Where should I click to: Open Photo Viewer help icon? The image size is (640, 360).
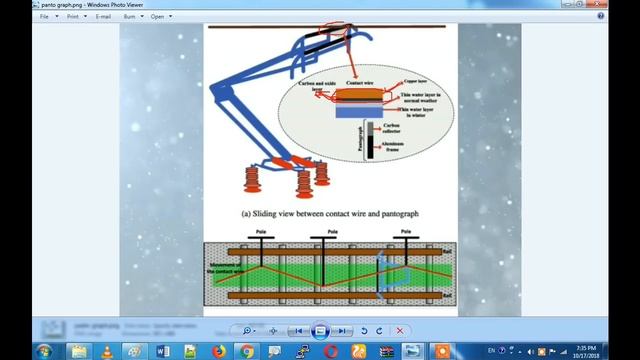[600, 16]
